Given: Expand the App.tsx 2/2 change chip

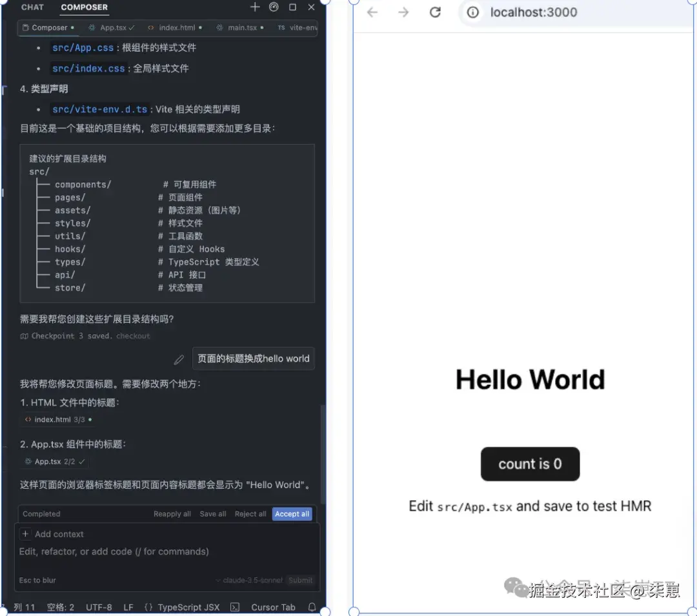Looking at the screenshot, I should [x=54, y=461].
